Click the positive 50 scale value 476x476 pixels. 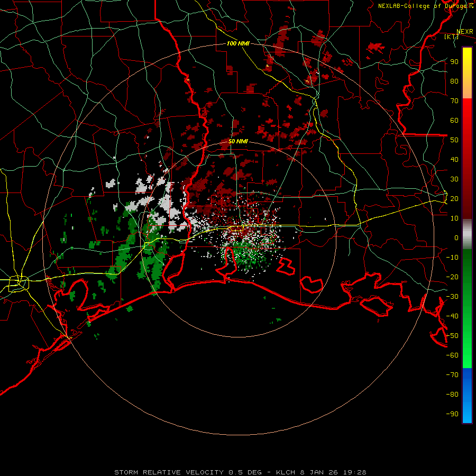tap(454, 140)
